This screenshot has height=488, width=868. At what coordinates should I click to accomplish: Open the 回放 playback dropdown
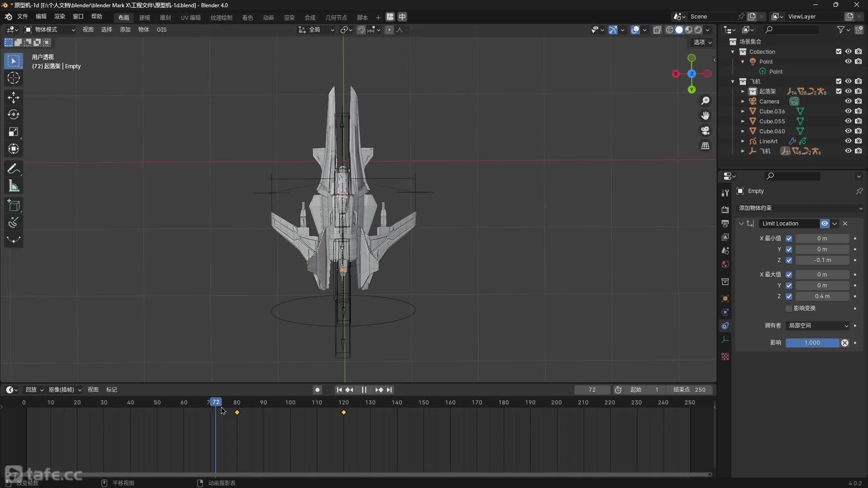pyautogui.click(x=34, y=390)
